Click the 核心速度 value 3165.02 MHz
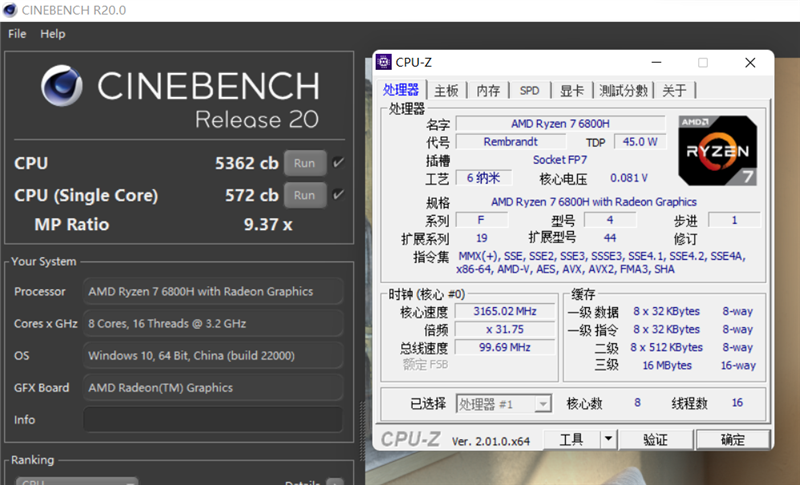800x485 pixels. coord(505,311)
